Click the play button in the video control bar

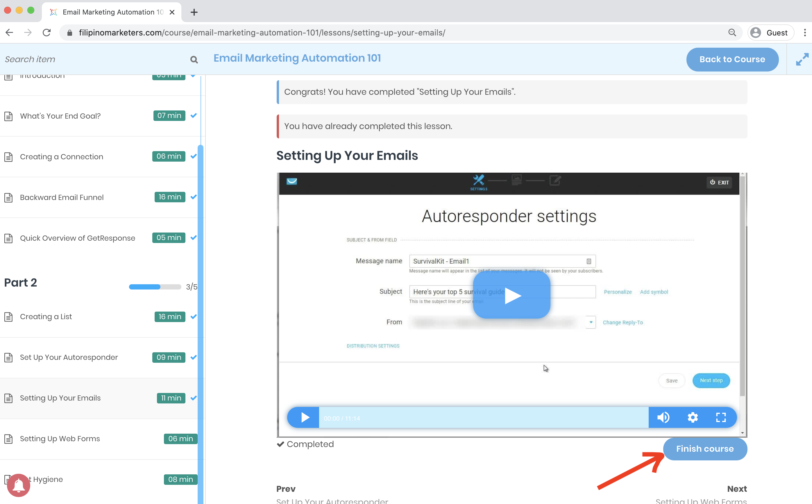click(305, 417)
